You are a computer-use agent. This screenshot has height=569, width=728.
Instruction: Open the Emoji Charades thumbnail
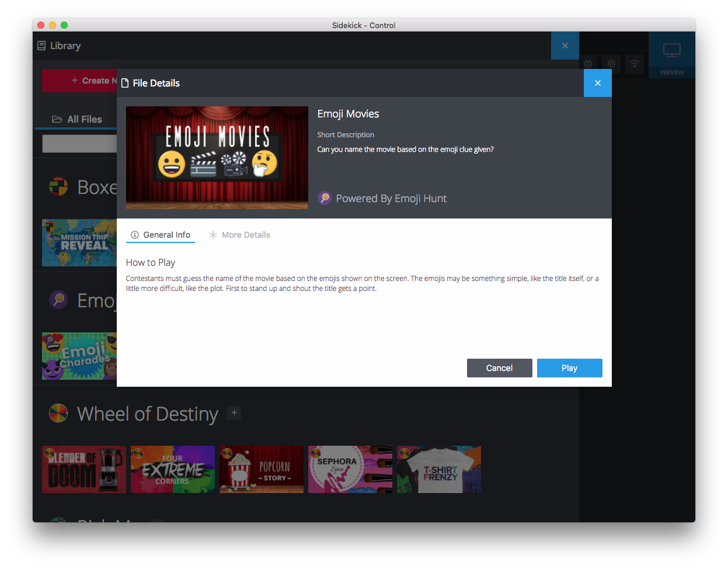click(x=79, y=356)
